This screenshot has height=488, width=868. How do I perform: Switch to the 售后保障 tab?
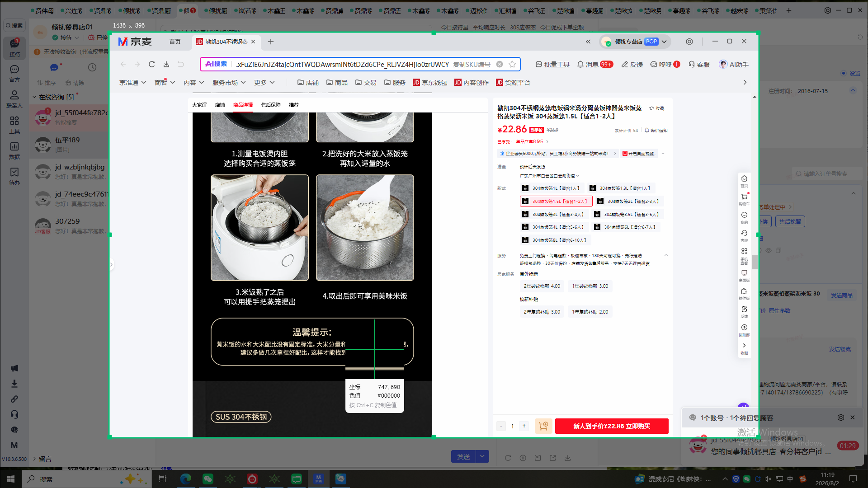(x=271, y=105)
